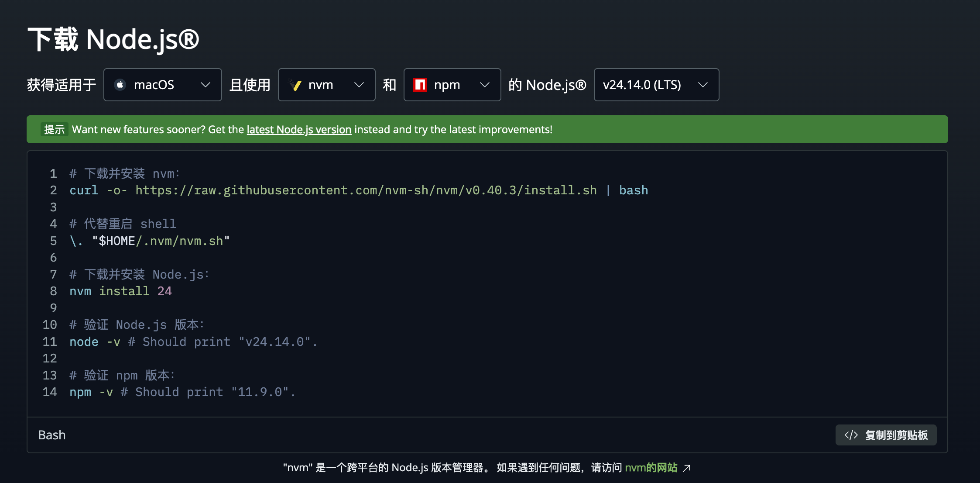The width and height of the screenshot is (980, 483).
Task: Click the 和 label between nvm and npm
Action: [x=390, y=85]
